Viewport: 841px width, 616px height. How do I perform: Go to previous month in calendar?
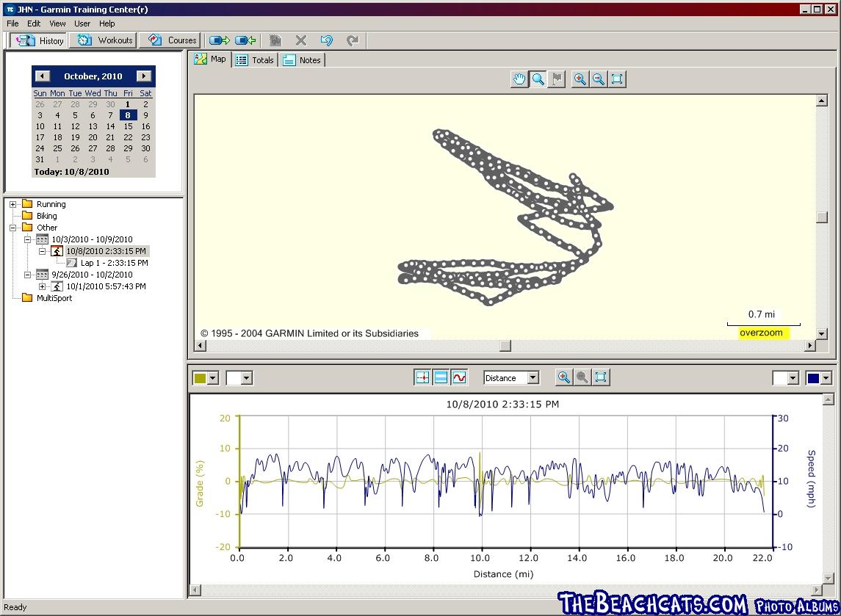[x=43, y=76]
